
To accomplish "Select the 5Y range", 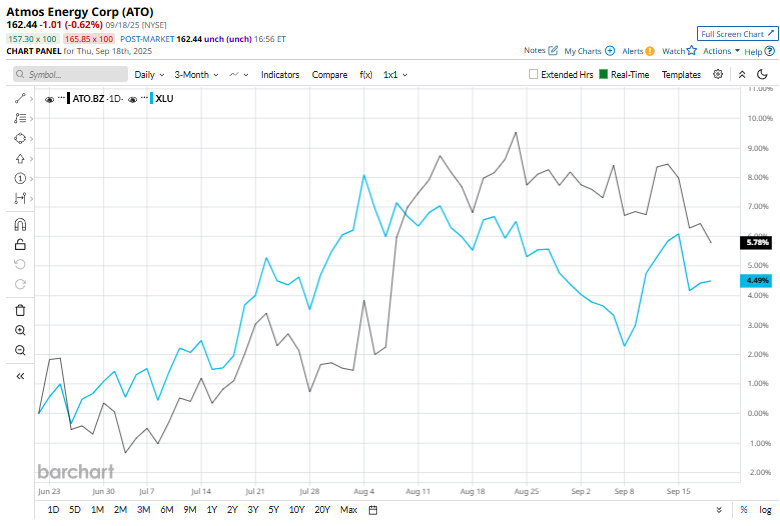I will coord(274,510).
